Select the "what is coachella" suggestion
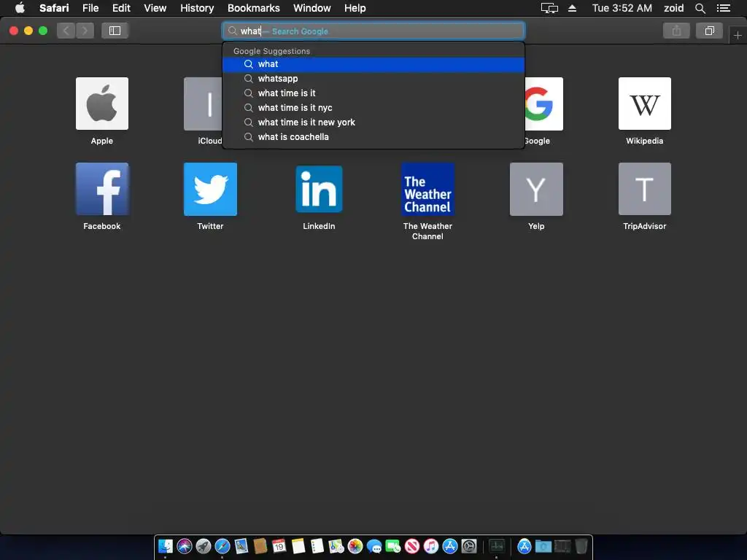The height and width of the screenshot is (560, 747). pyautogui.click(x=373, y=137)
